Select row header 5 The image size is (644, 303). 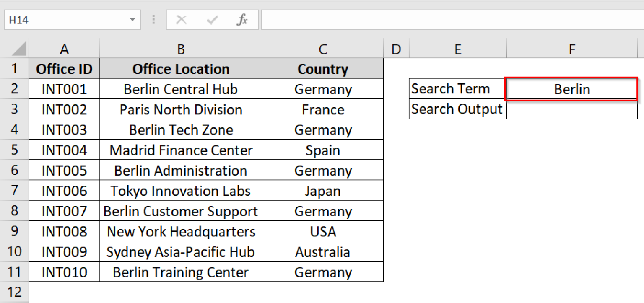[x=15, y=150]
